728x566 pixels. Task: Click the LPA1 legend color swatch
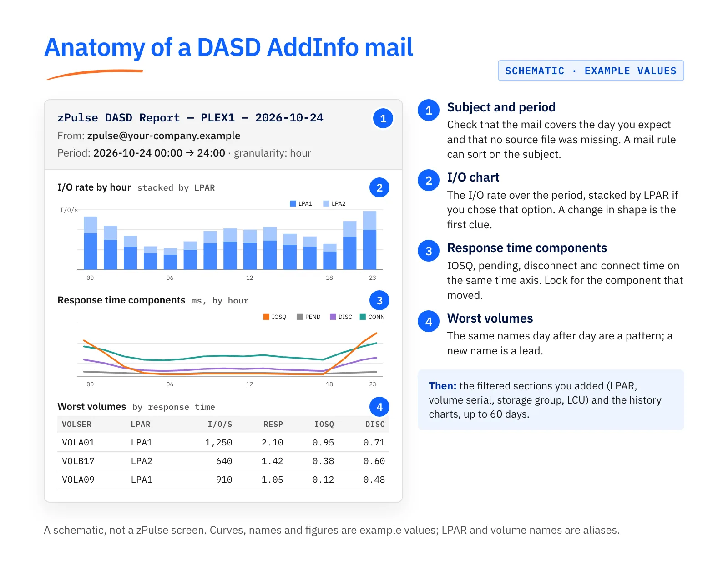[293, 203]
